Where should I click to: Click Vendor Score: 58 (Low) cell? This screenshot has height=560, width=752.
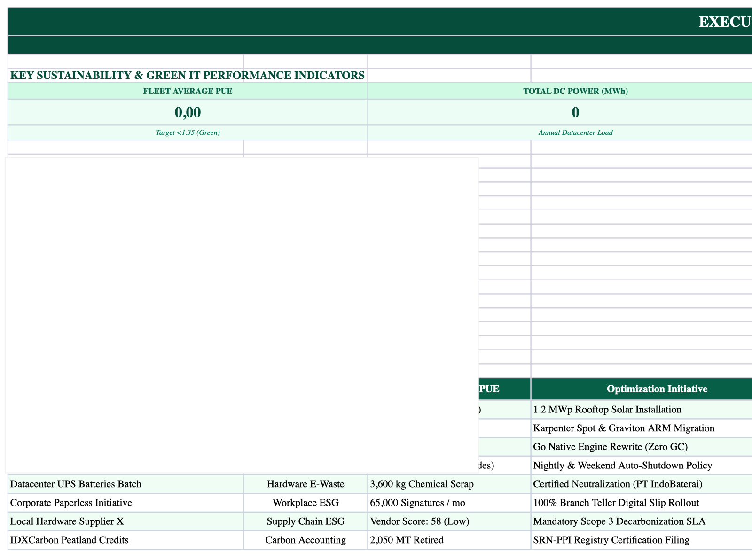(x=449, y=521)
